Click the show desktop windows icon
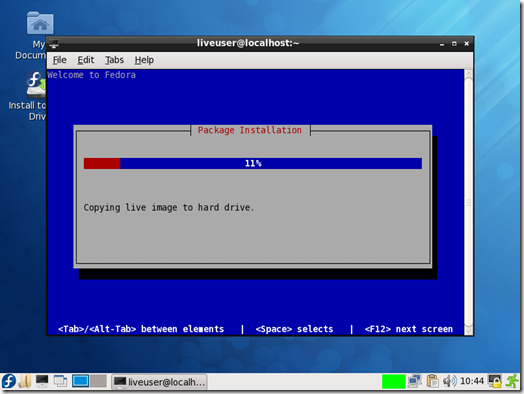This screenshot has height=394, width=524. click(x=60, y=381)
